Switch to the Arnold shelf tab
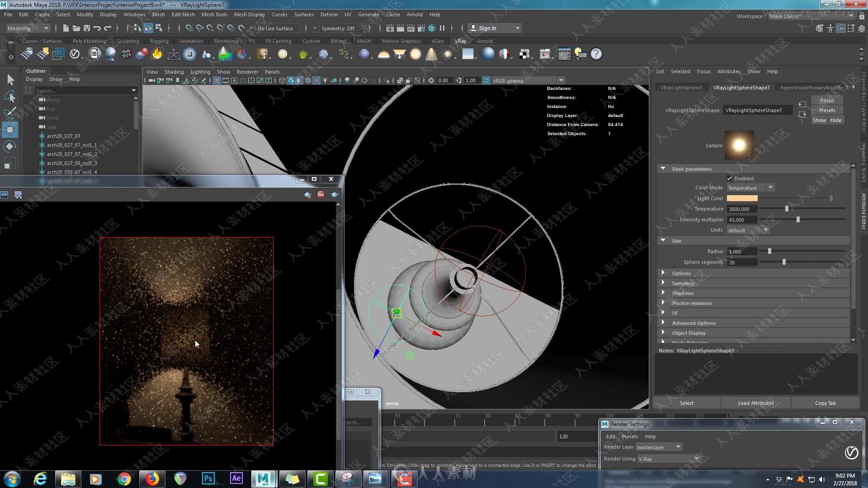868x488 pixels. (x=485, y=41)
